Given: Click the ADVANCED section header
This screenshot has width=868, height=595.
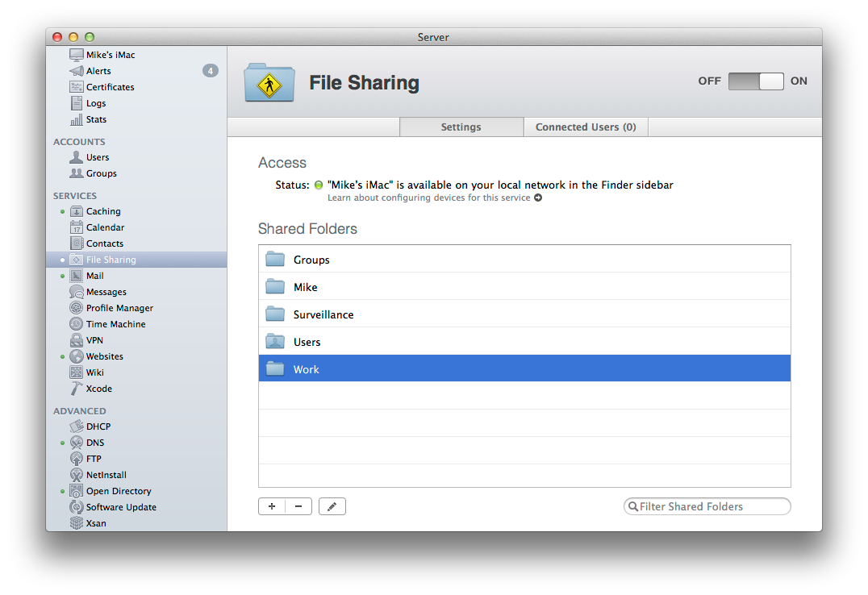Looking at the screenshot, I should point(80,411).
